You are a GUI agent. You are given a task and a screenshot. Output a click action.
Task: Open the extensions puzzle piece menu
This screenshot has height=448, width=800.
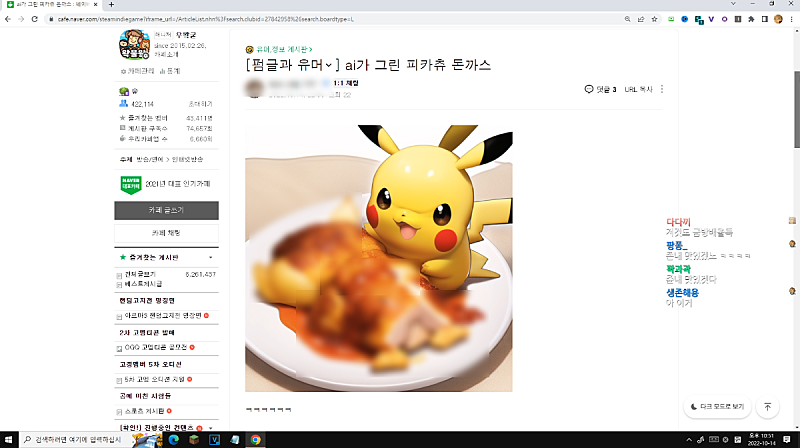[x=751, y=19]
